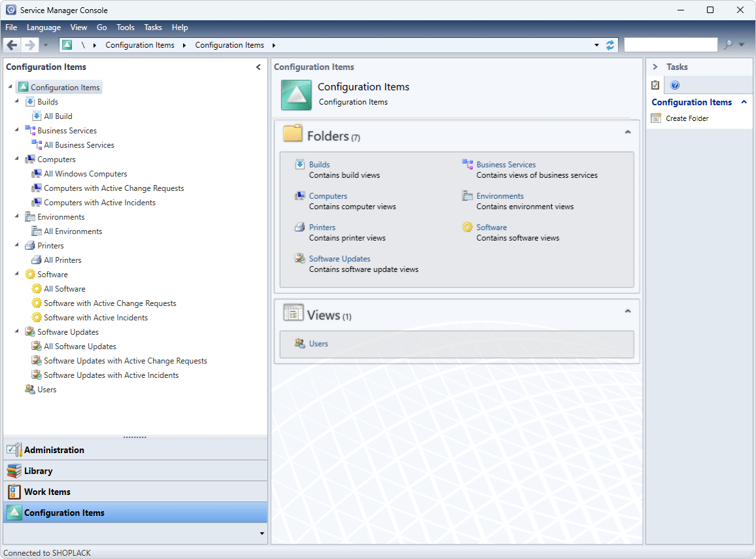Select Software with Active Incidents view
This screenshot has height=559, width=756.
pyautogui.click(x=95, y=318)
